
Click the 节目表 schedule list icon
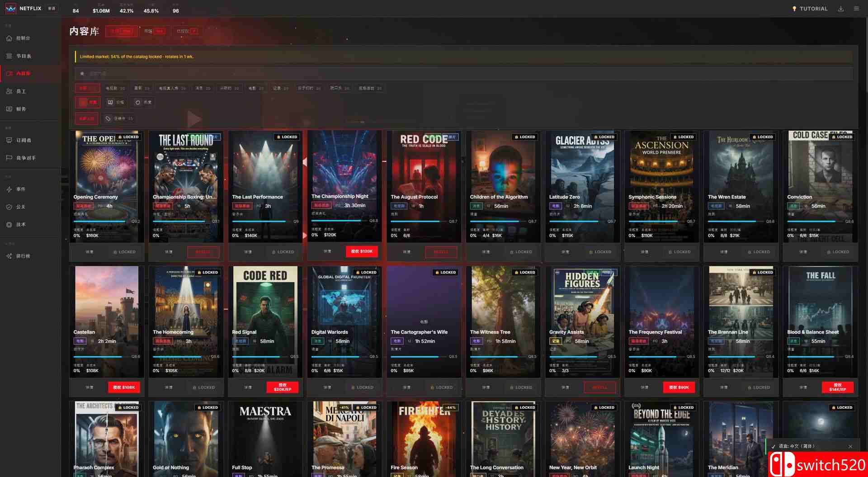click(9, 56)
